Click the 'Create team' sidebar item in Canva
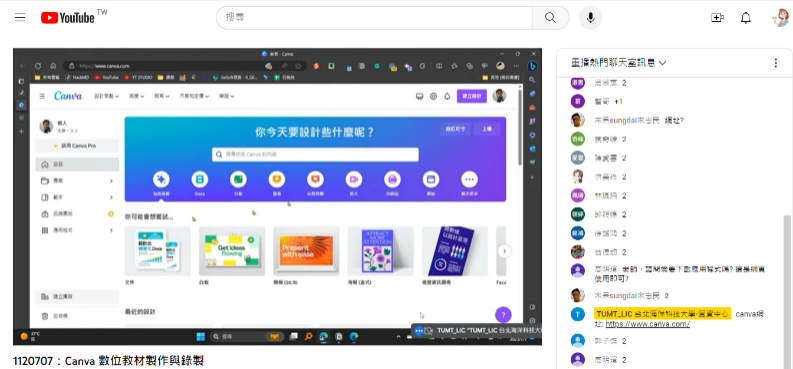The height and width of the screenshot is (369, 793). pyautogui.click(x=77, y=296)
